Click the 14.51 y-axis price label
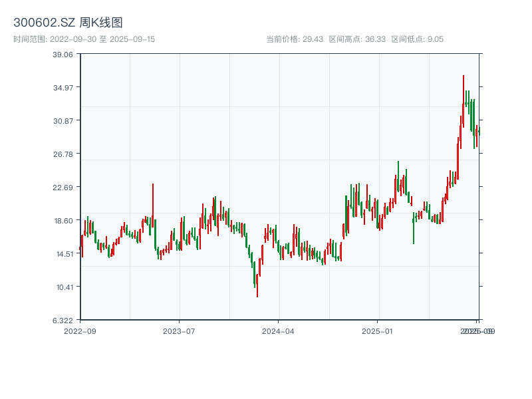The height and width of the screenshot is (399, 532). (x=63, y=254)
